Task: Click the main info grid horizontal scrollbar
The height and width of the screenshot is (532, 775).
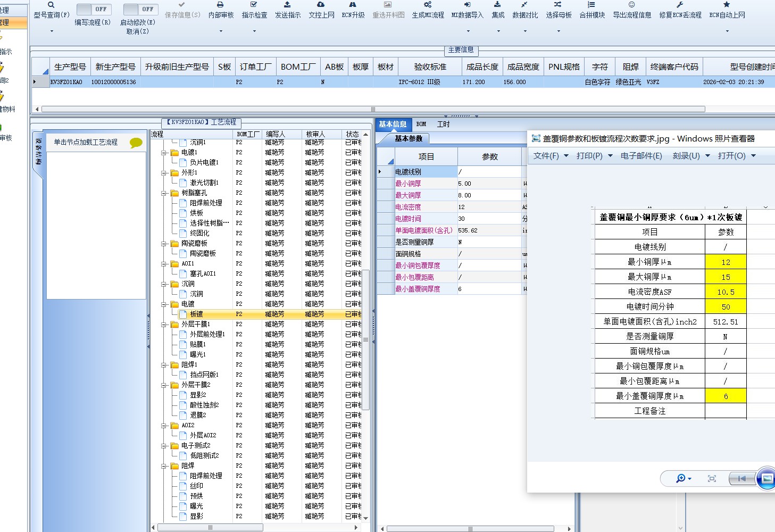Action: [x=373, y=109]
